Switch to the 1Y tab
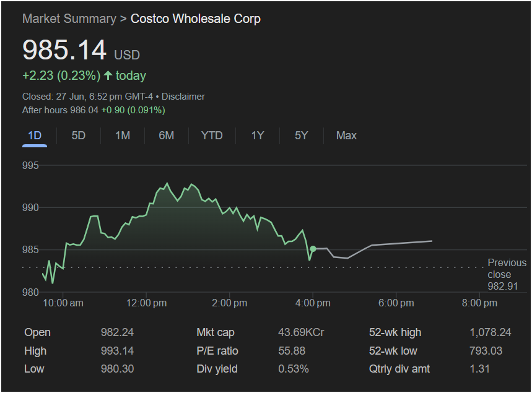The width and height of the screenshot is (532, 393). 258,136
